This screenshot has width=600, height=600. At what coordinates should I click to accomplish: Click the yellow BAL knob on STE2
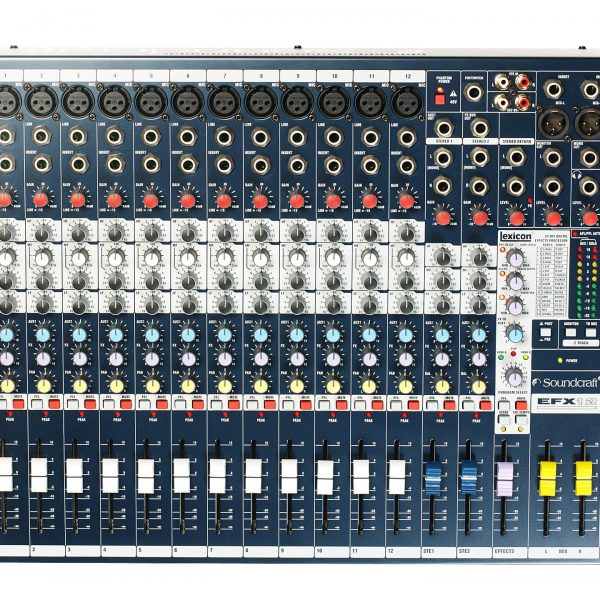(478, 387)
